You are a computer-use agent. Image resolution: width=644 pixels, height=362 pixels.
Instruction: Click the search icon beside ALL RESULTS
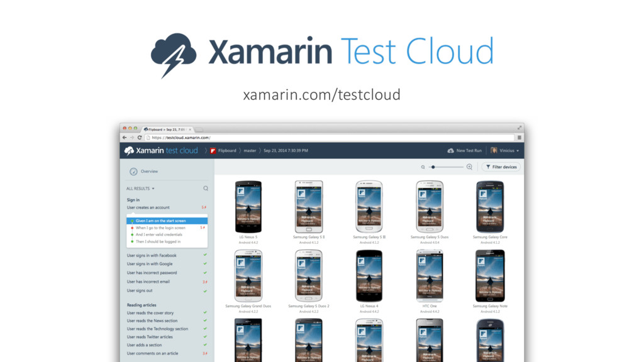[x=206, y=189]
